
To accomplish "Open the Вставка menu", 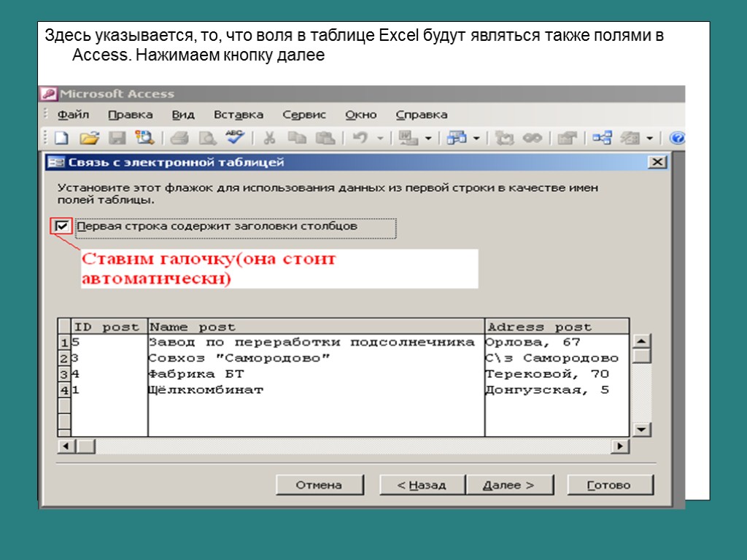I will coord(239,114).
